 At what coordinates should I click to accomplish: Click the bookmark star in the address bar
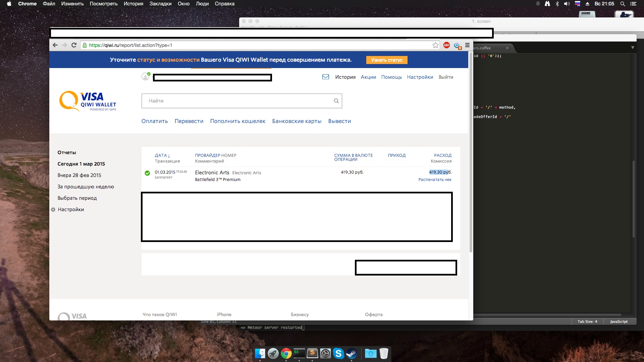435,45
